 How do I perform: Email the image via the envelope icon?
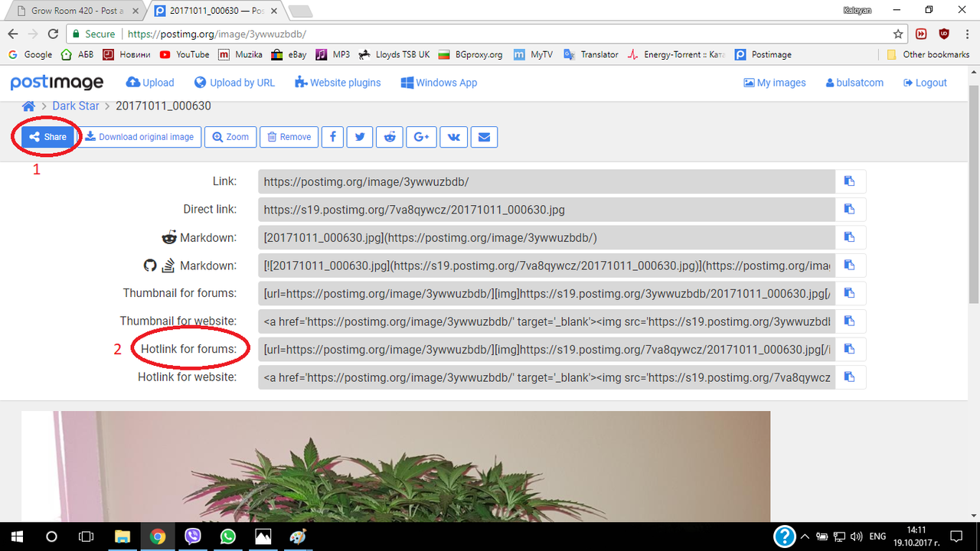tap(484, 137)
